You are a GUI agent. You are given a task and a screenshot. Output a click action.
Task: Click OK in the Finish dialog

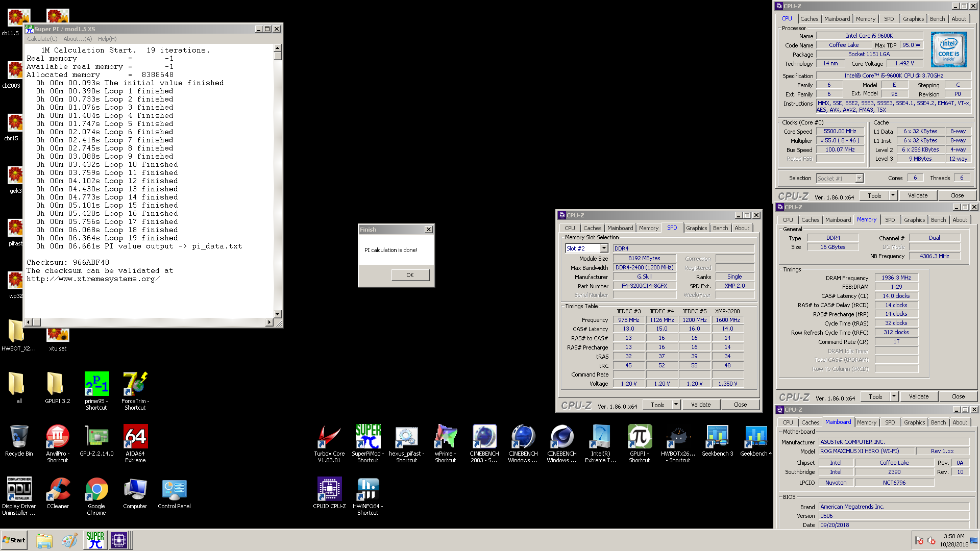pyautogui.click(x=410, y=275)
